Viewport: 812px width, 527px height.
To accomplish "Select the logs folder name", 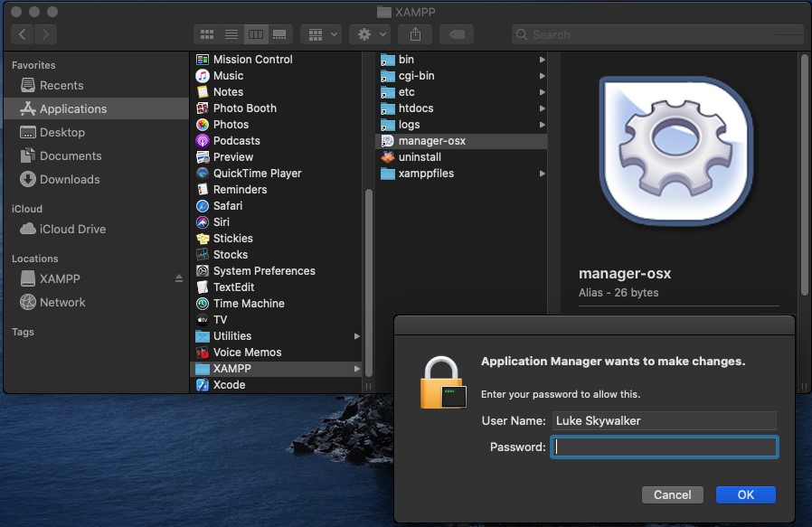I will pyautogui.click(x=409, y=125).
